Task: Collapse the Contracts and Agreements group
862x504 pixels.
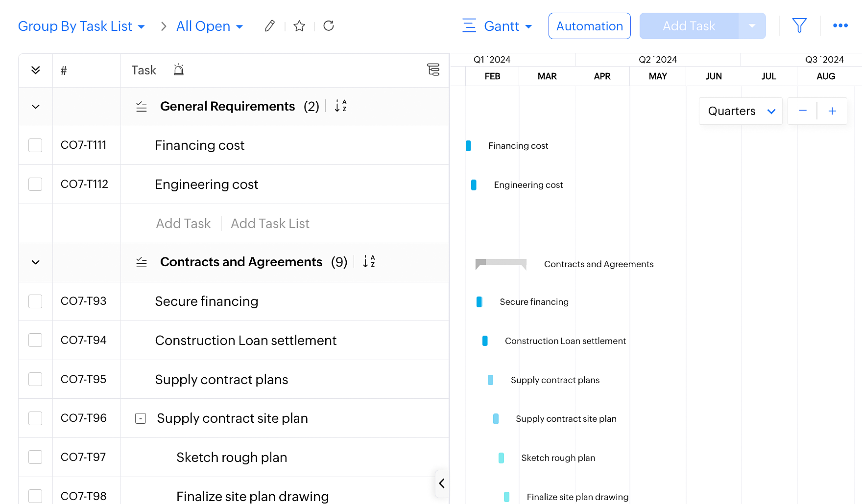Action: [35, 262]
